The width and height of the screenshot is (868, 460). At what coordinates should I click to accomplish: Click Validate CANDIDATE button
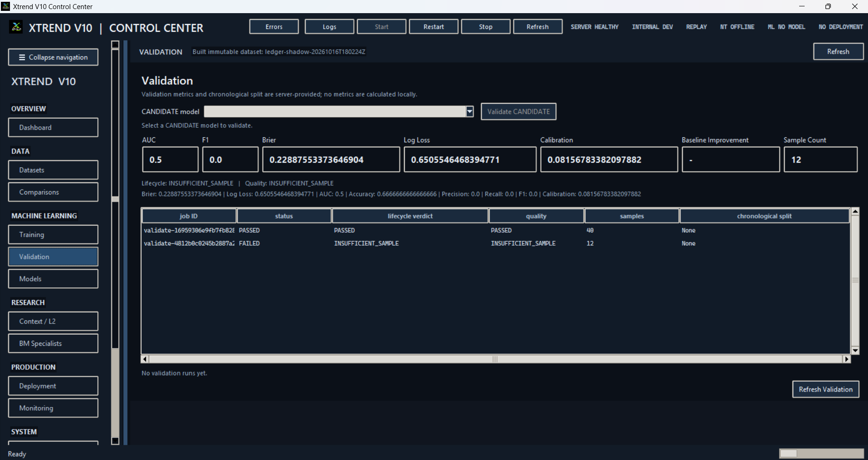coord(518,111)
